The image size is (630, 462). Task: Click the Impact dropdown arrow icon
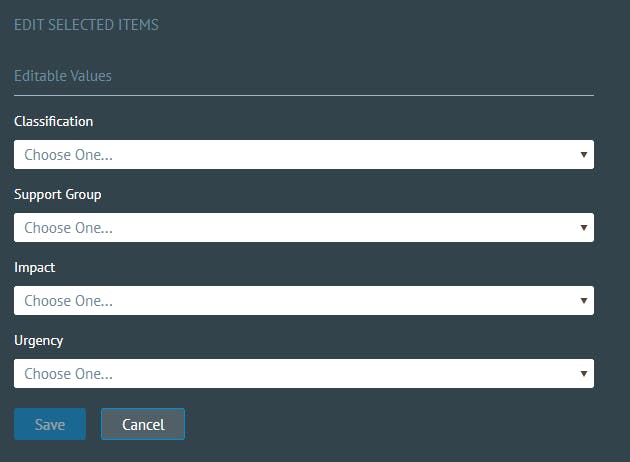click(x=584, y=301)
